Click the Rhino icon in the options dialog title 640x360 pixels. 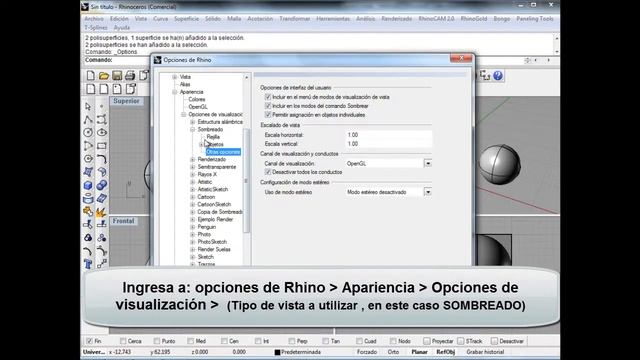coord(158,60)
